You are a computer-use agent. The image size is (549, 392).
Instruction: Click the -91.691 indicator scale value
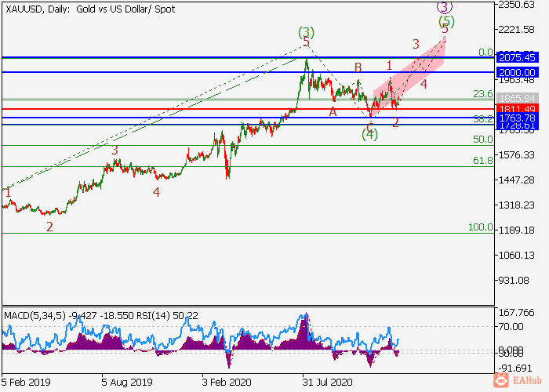(516, 368)
